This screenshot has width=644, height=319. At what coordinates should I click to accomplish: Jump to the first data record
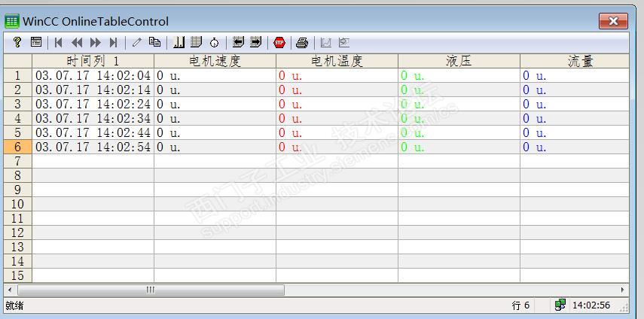pyautogui.click(x=58, y=42)
